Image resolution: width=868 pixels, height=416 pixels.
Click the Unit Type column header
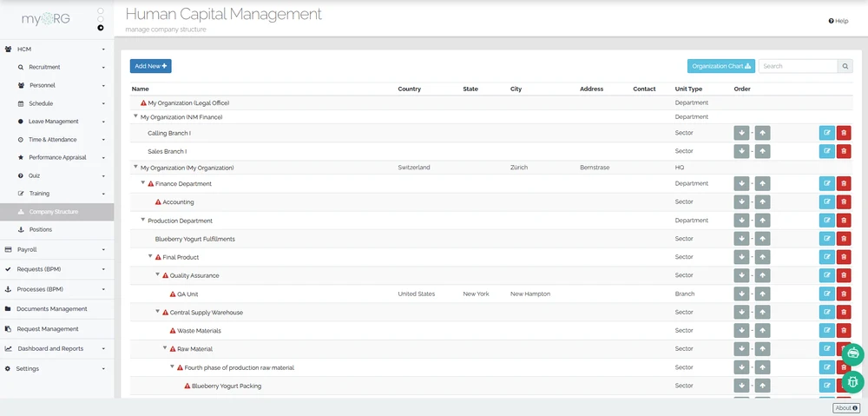688,89
